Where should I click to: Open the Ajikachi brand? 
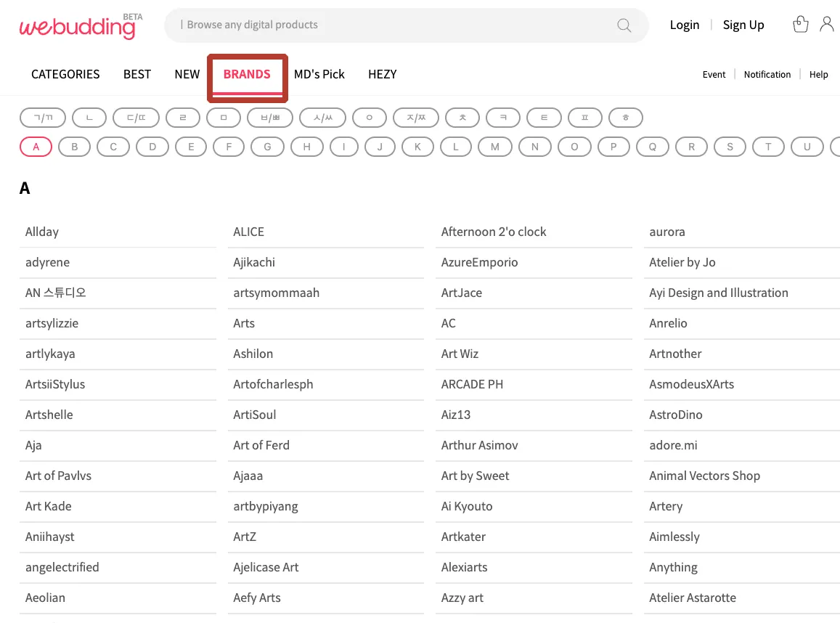tap(326, 262)
